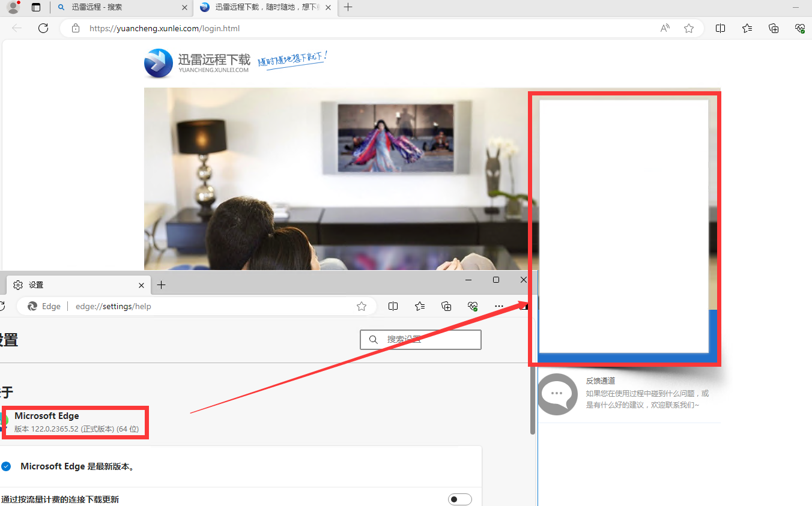Click the gray feedback chat bubble icon
The image size is (812, 506).
coord(557,394)
